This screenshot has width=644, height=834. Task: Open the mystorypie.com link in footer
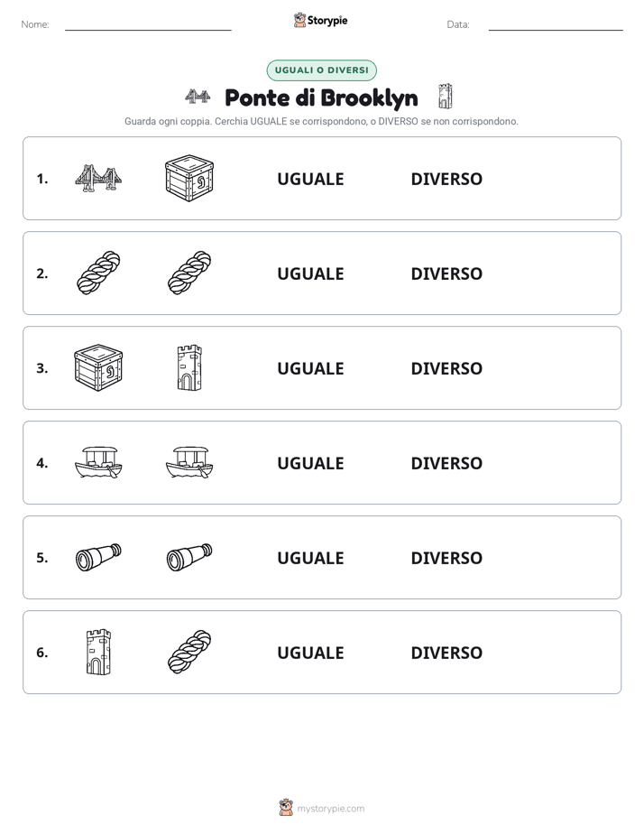(330, 808)
